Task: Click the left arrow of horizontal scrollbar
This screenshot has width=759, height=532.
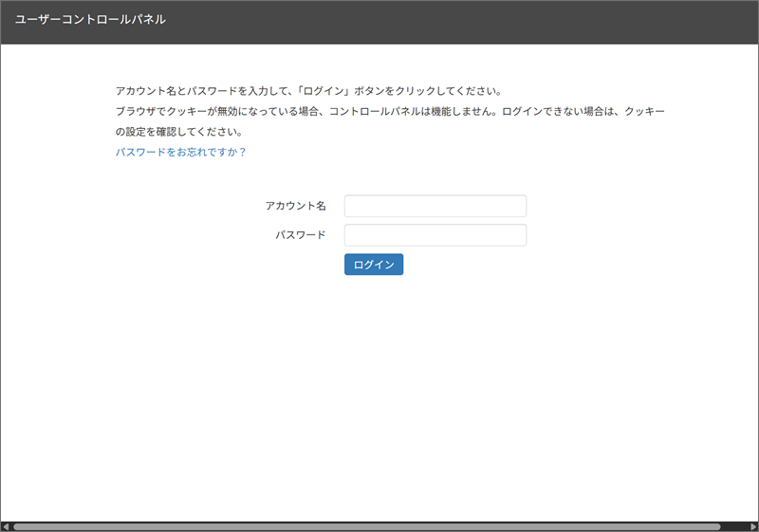Action: point(6,526)
